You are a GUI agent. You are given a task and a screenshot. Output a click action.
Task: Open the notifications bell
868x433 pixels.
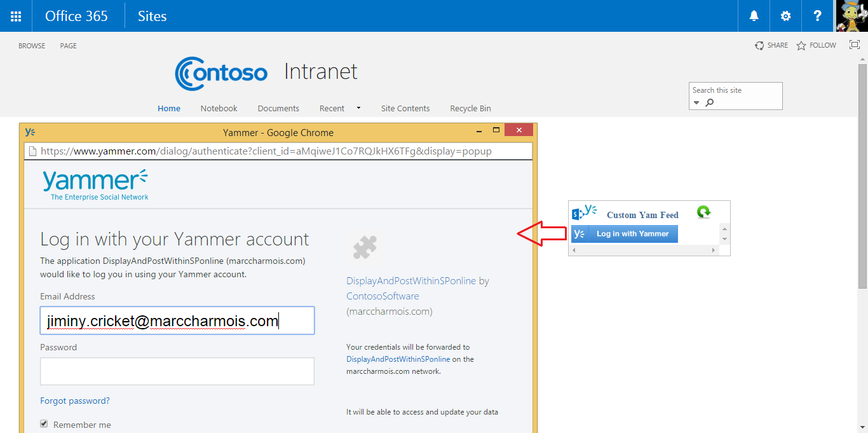(754, 16)
